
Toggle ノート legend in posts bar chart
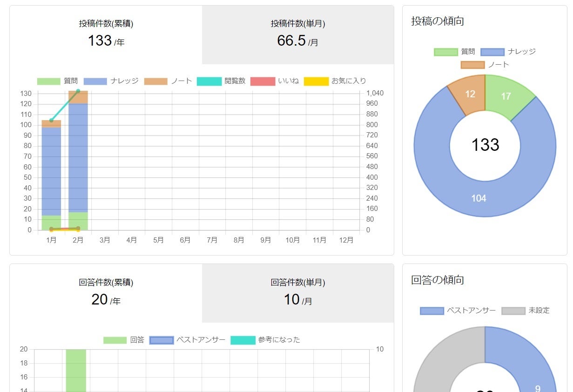(168, 81)
